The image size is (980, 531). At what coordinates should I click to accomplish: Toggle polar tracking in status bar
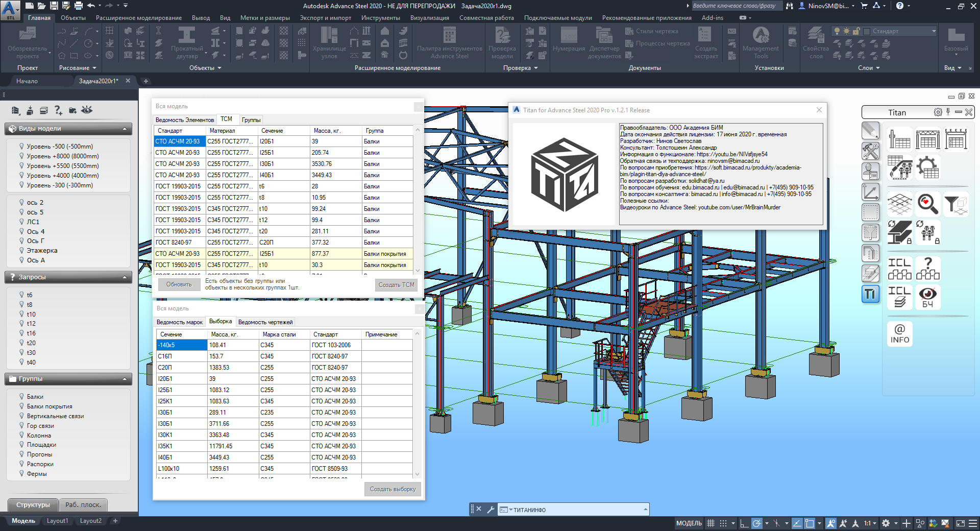pos(756,523)
